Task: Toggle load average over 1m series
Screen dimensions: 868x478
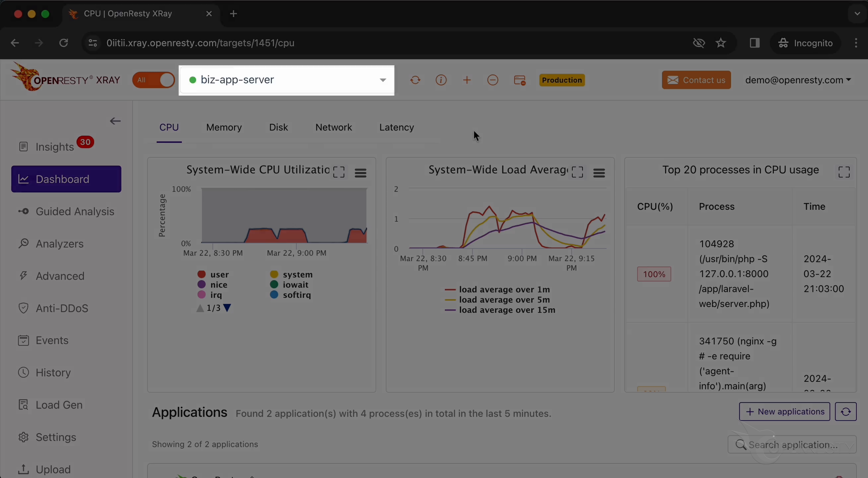Action: (x=497, y=289)
